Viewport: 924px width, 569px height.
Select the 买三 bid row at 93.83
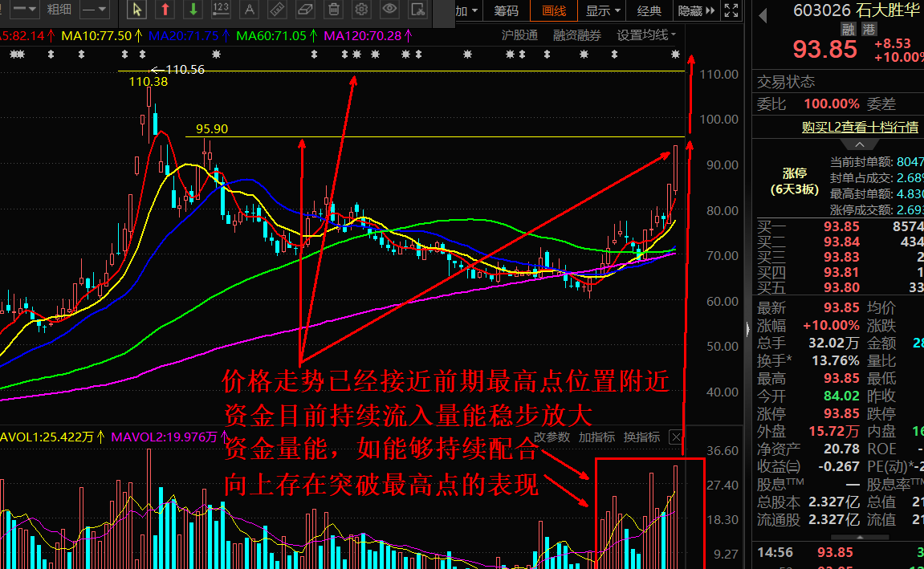pos(841,257)
